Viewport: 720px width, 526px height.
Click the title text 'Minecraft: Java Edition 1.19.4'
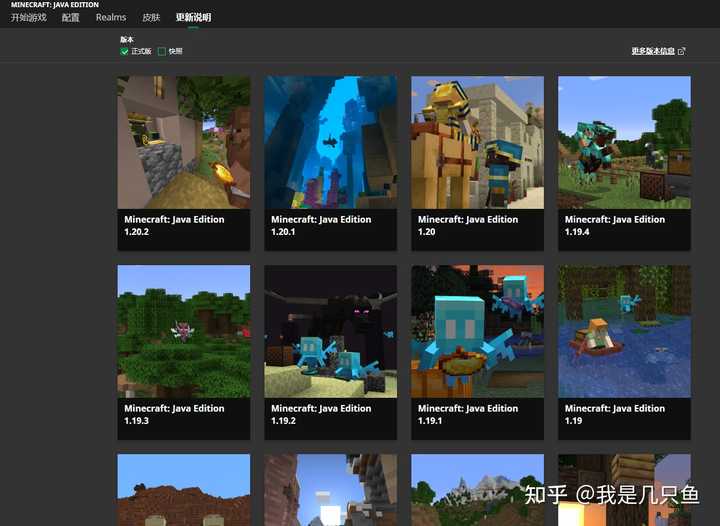point(615,225)
